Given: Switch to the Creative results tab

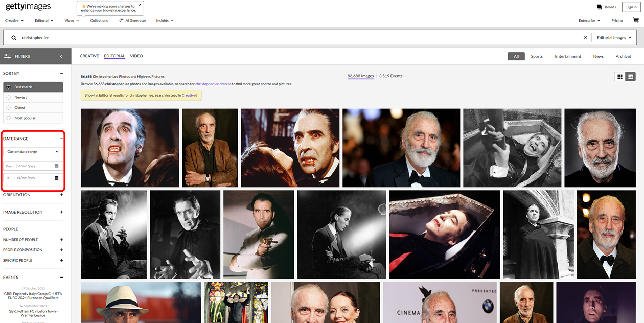Looking at the screenshot, I should point(89,56).
